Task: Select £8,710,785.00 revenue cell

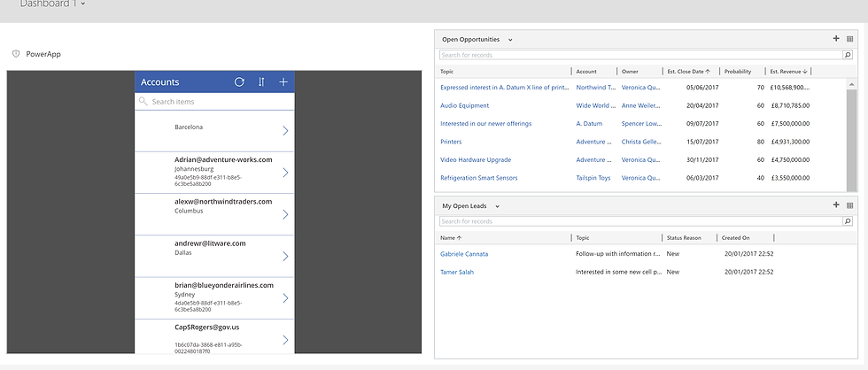Action: tap(789, 105)
